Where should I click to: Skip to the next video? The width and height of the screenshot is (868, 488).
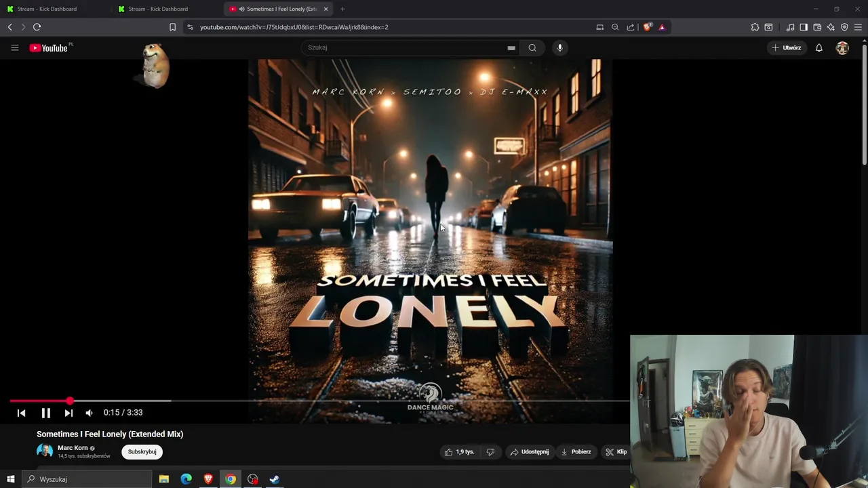pyautogui.click(x=68, y=413)
